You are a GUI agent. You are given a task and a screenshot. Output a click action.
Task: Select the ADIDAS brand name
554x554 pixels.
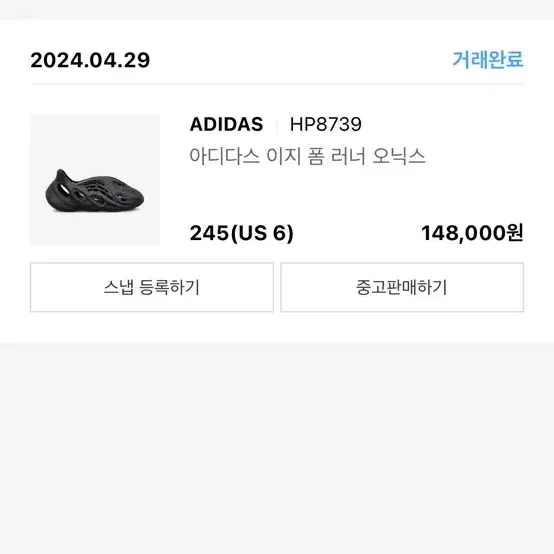coord(226,124)
